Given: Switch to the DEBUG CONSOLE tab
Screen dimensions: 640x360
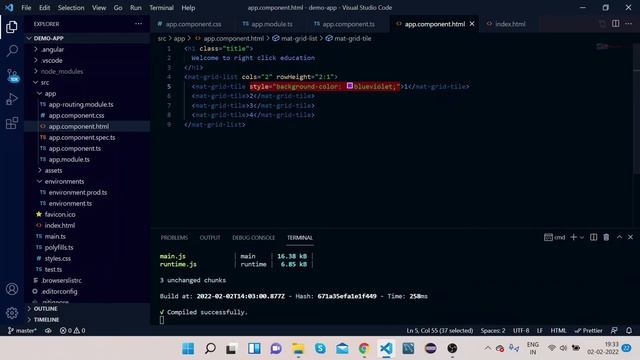Looking at the screenshot, I should [253, 238].
